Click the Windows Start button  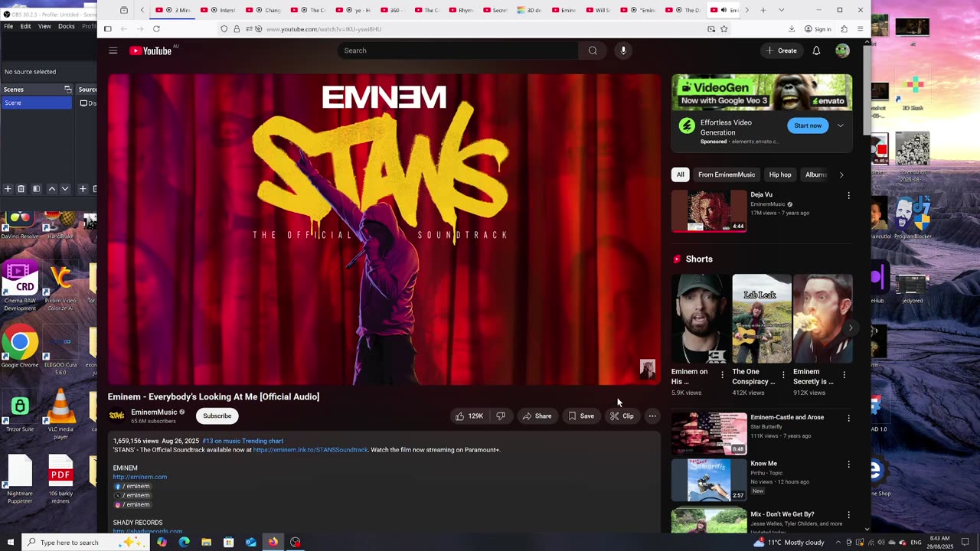pyautogui.click(x=10, y=543)
